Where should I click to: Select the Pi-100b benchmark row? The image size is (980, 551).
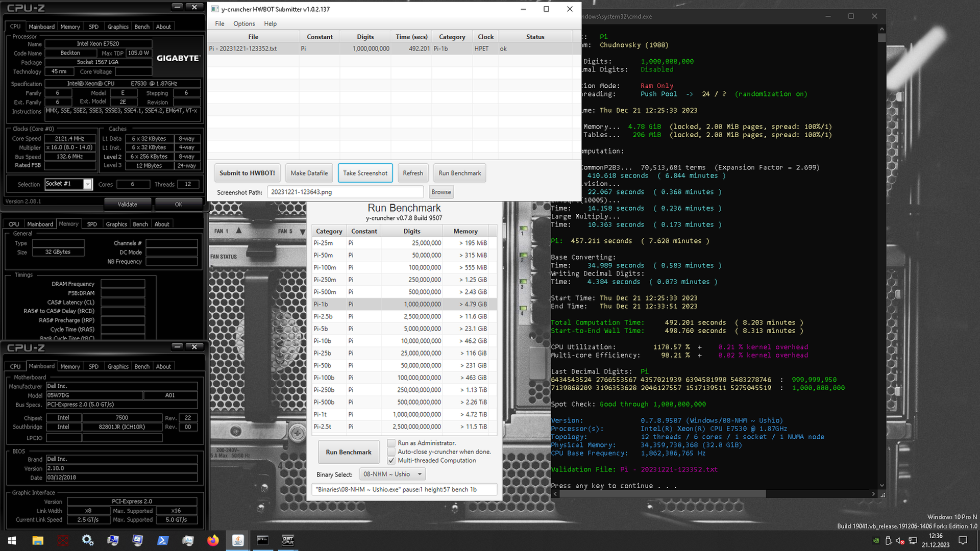click(x=404, y=378)
